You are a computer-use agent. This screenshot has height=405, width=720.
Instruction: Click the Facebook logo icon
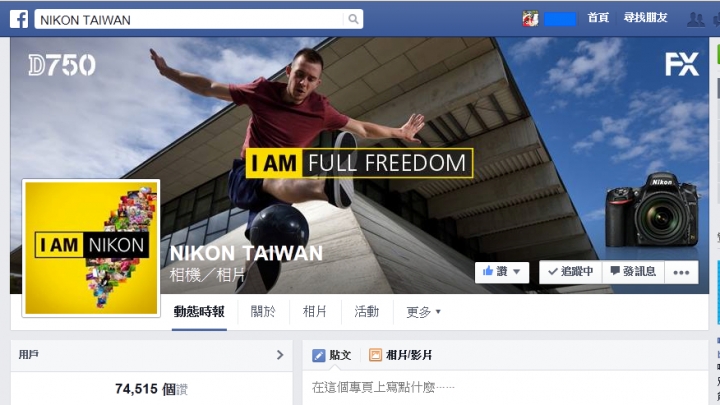click(19, 19)
